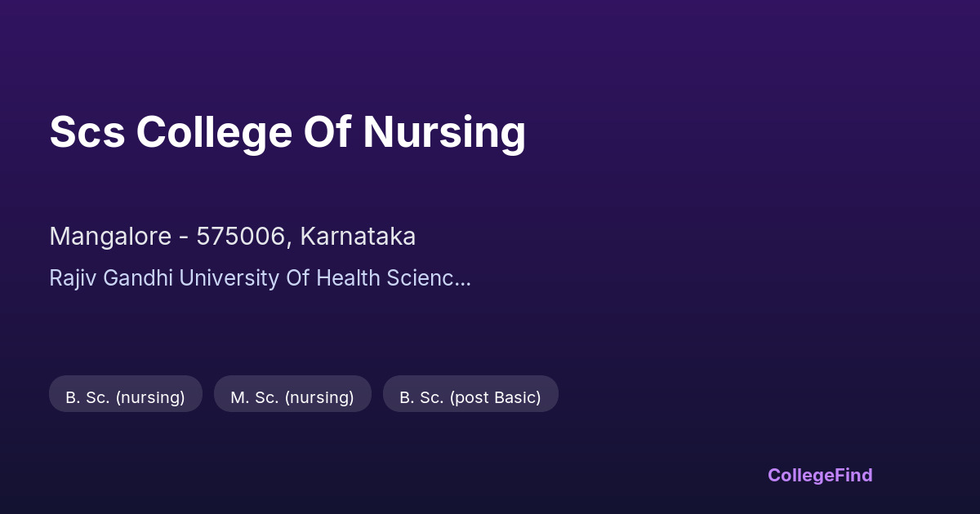Click the word Scs in the heading
980x514 pixels.
87,132
